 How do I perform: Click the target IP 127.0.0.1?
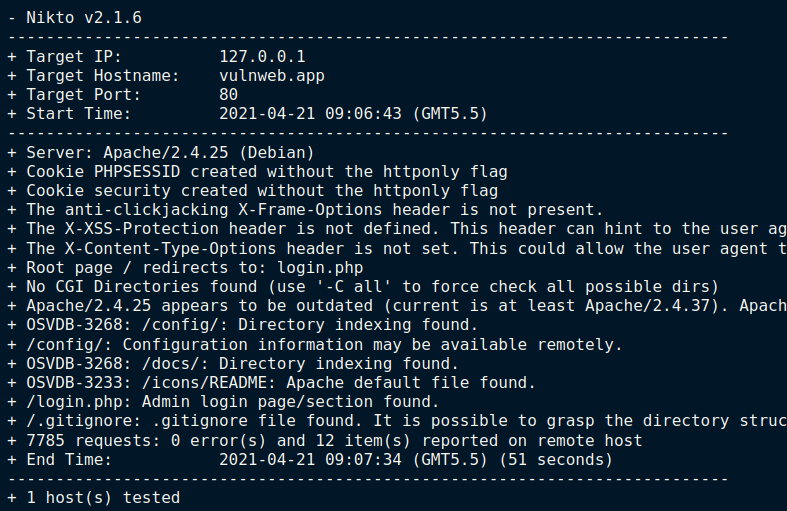262,56
